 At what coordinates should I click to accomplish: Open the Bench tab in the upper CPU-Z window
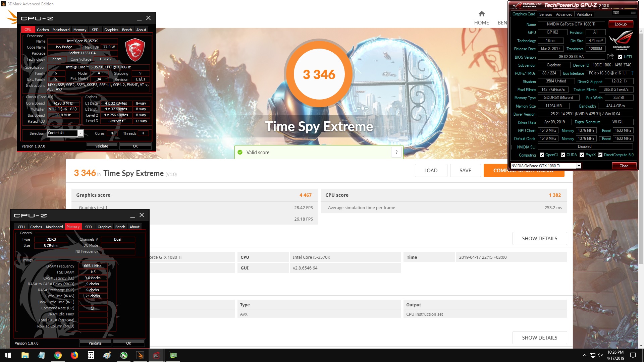pyautogui.click(x=127, y=30)
